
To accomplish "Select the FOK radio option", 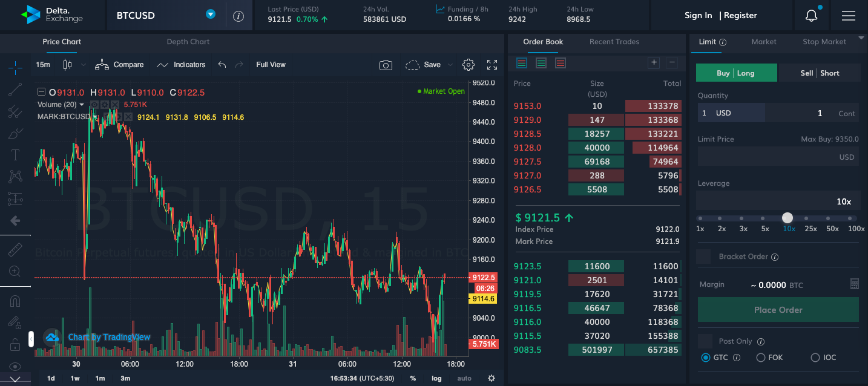I will [761, 358].
